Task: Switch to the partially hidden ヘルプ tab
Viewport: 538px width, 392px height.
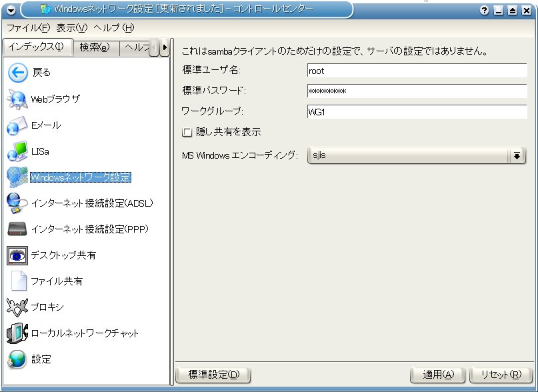Action: [135, 47]
